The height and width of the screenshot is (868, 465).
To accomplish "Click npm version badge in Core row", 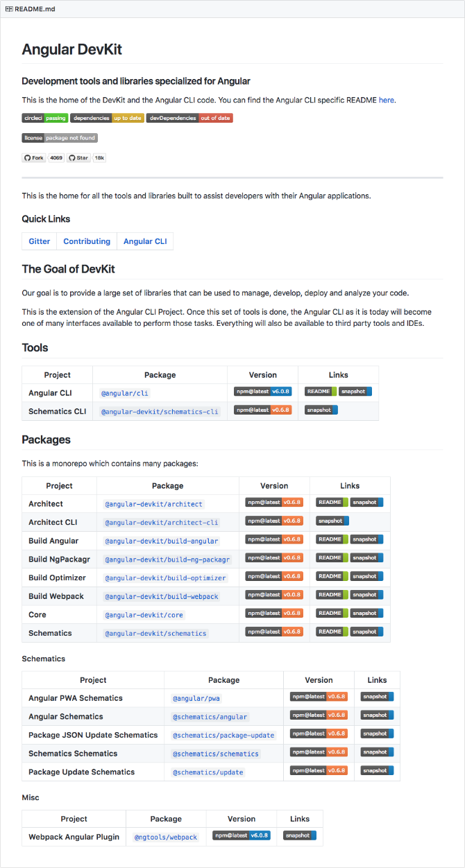I will click(x=274, y=613).
